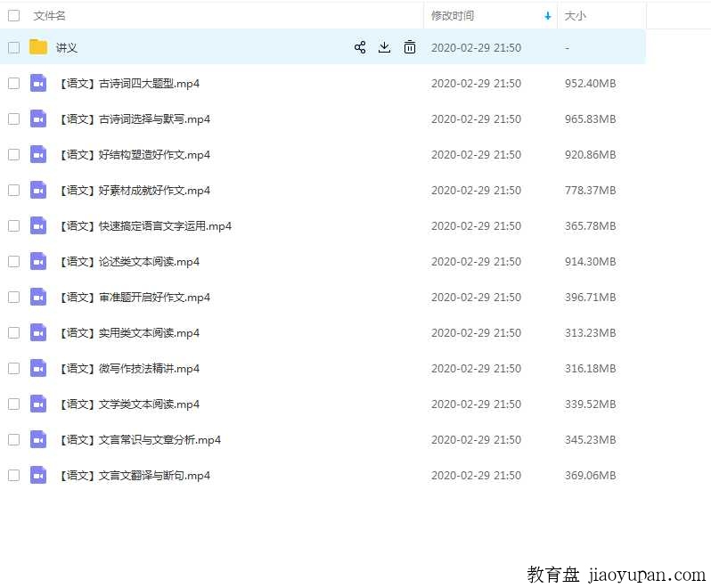Check the box for 微写作技法精讲.mp4

[x=14, y=368]
